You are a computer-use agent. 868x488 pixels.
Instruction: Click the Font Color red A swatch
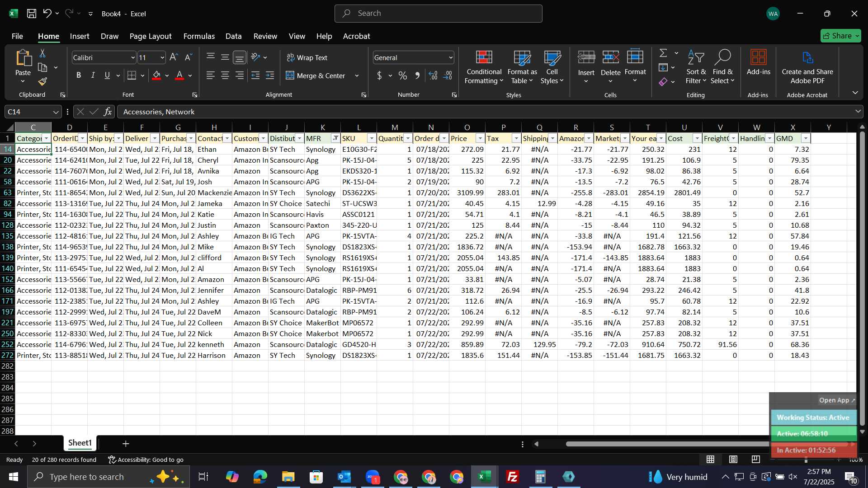coord(179,75)
